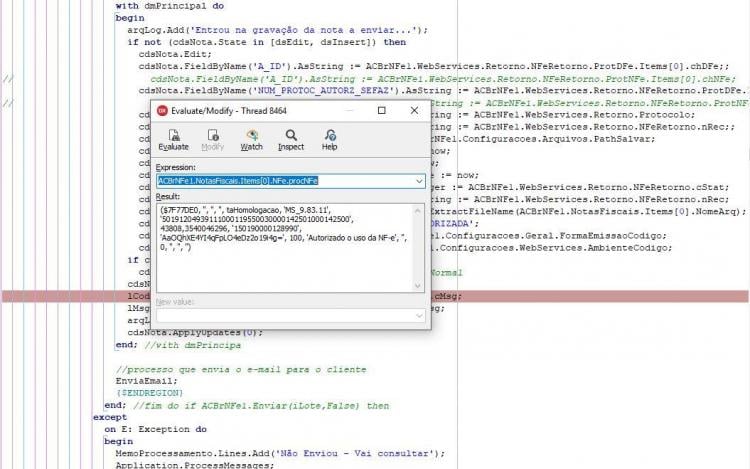
Task: Click the commented-out 'A_ID' chNFe line
Action: [x=443, y=78]
